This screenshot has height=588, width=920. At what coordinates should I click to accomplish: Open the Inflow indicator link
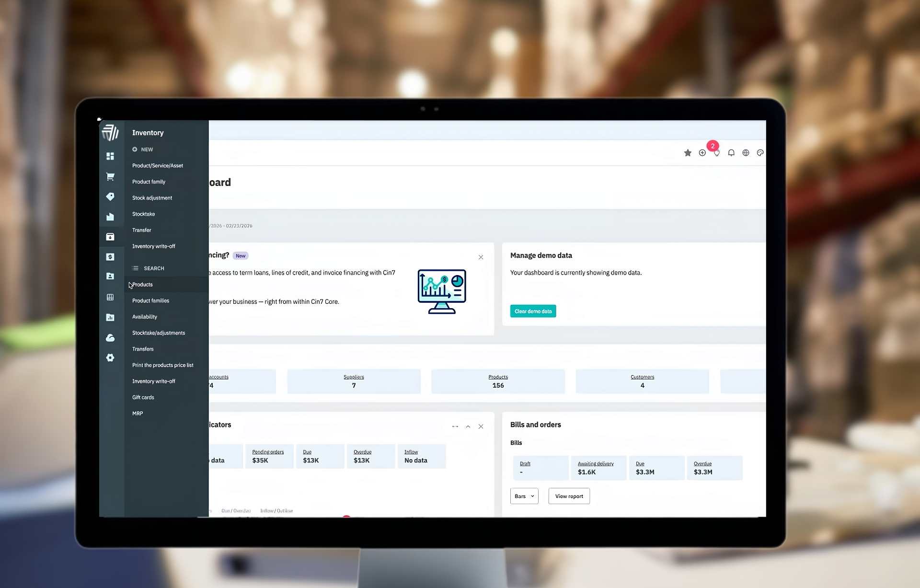tap(411, 452)
